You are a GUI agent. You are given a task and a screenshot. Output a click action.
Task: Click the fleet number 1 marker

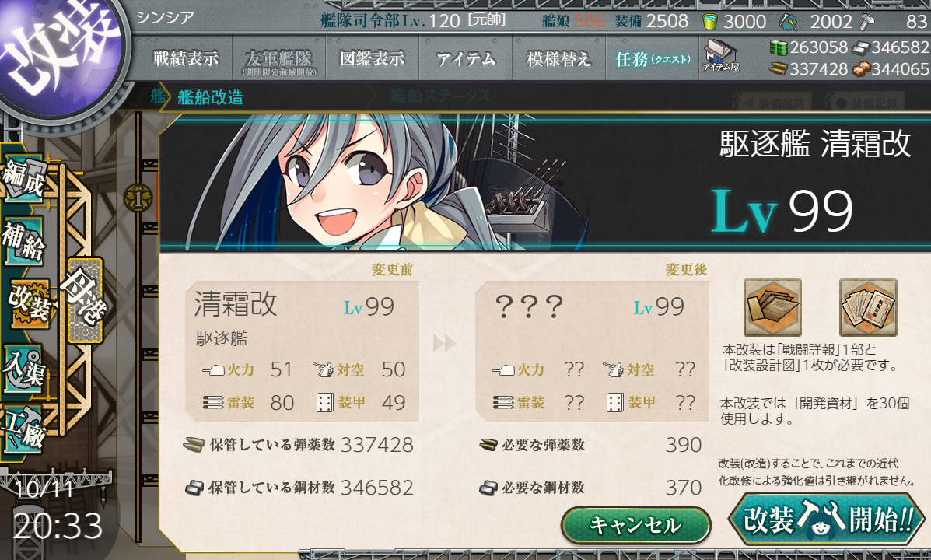tap(138, 198)
